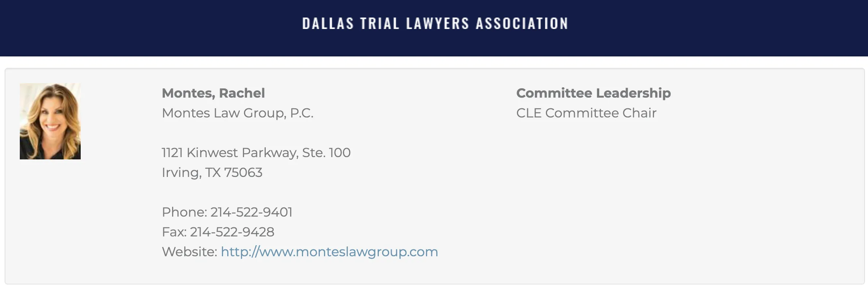
Task: Click the "Committee Leadership" heading
Action: (594, 93)
